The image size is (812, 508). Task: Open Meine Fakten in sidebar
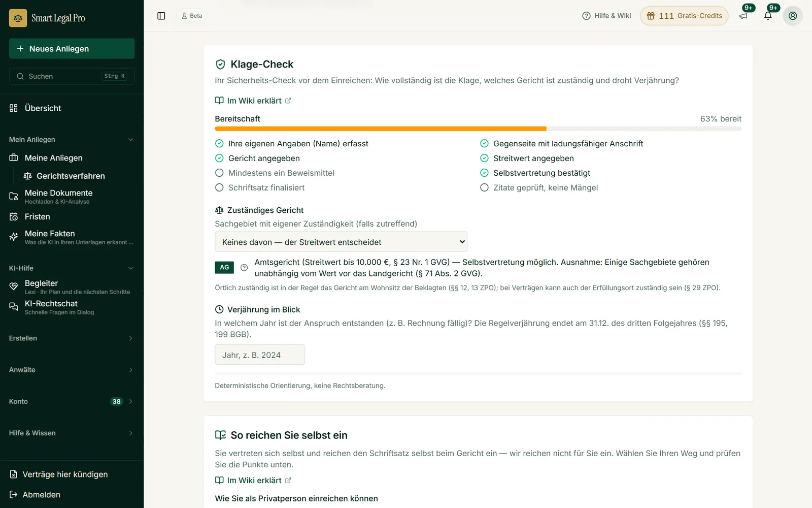pyautogui.click(x=72, y=237)
